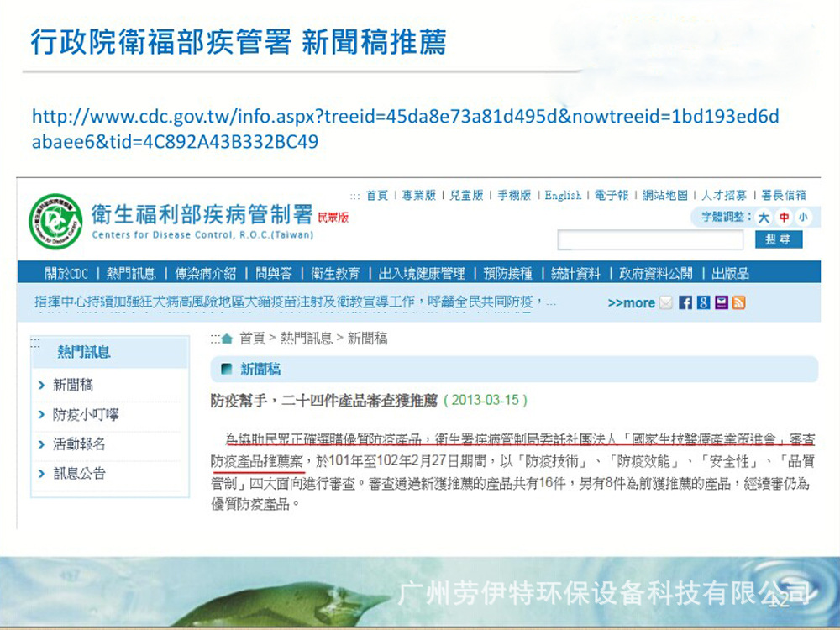Image resolution: width=840 pixels, height=630 pixels.
Task: Click the purple mail subscribe icon
Action: pyautogui.click(x=721, y=302)
